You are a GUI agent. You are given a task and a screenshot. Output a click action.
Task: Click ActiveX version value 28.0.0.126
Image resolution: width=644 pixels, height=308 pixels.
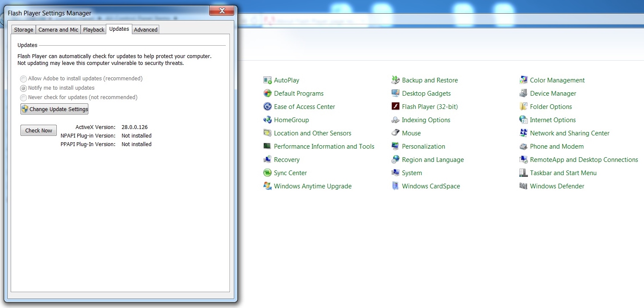point(134,127)
